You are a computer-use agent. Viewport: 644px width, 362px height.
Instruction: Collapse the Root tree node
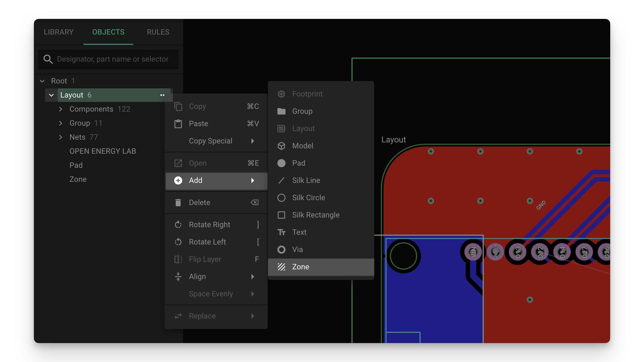pos(42,81)
